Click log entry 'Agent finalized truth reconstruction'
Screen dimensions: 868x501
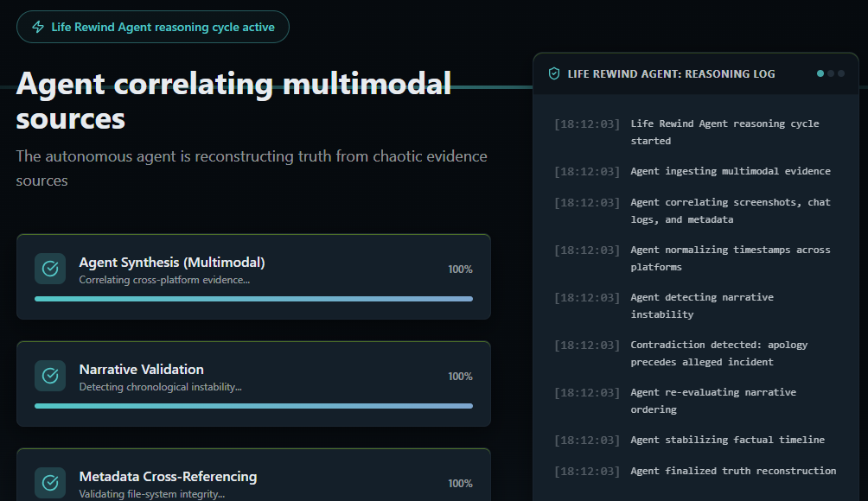733,471
